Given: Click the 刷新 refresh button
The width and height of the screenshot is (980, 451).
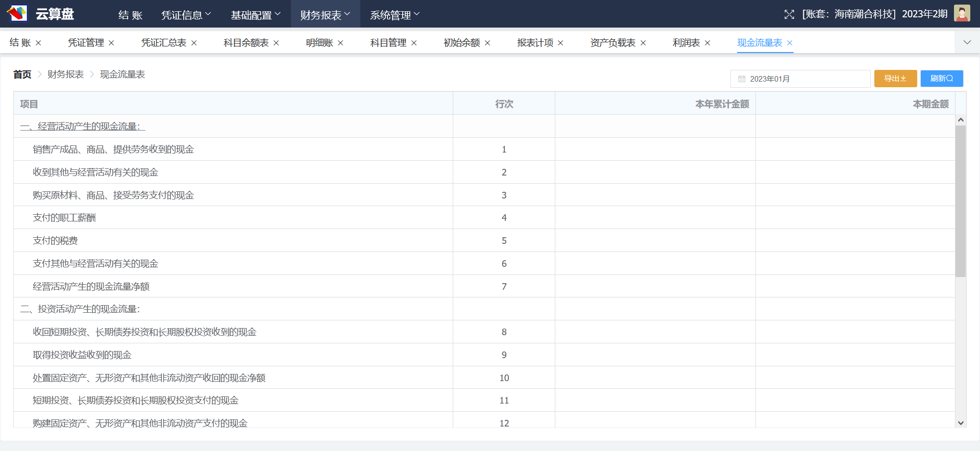Looking at the screenshot, I should (941, 79).
